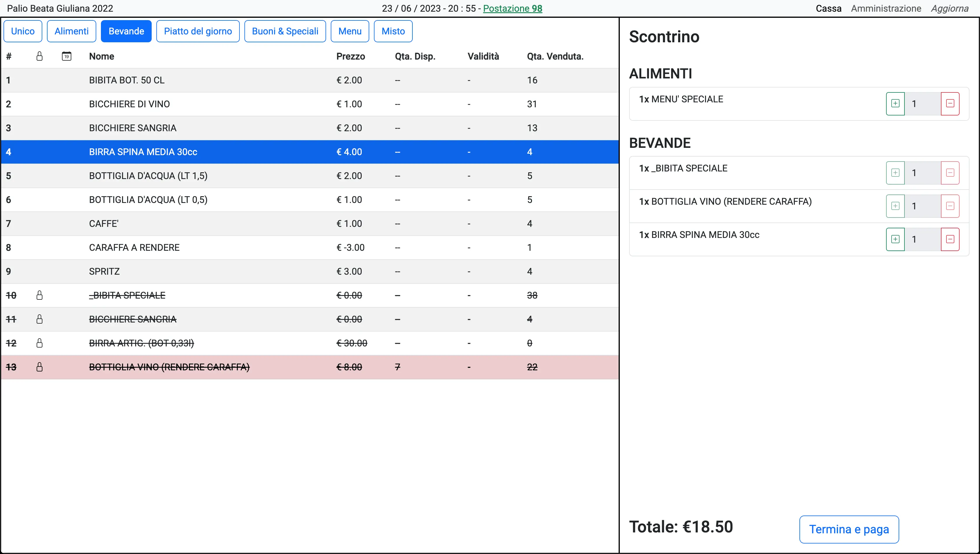
Task: Click the calendar icon in table header
Action: tap(66, 56)
